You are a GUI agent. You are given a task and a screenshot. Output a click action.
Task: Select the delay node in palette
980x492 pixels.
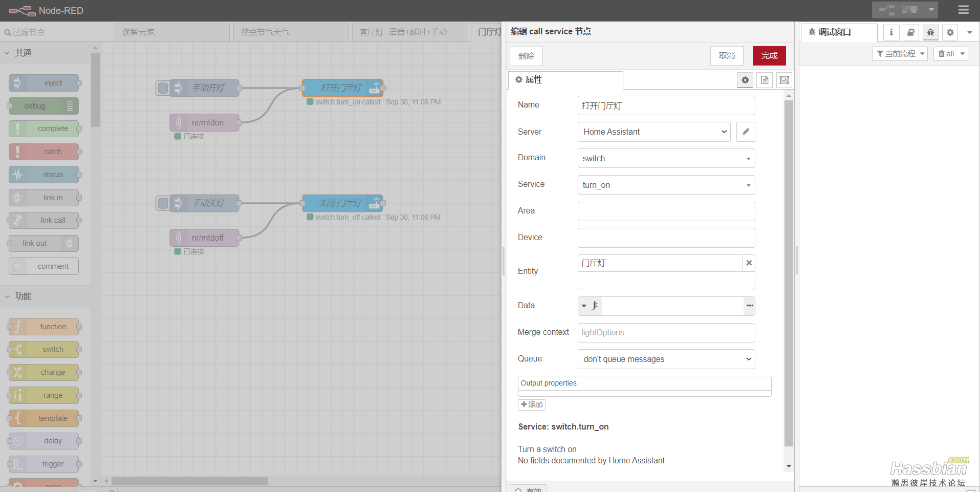coord(44,441)
